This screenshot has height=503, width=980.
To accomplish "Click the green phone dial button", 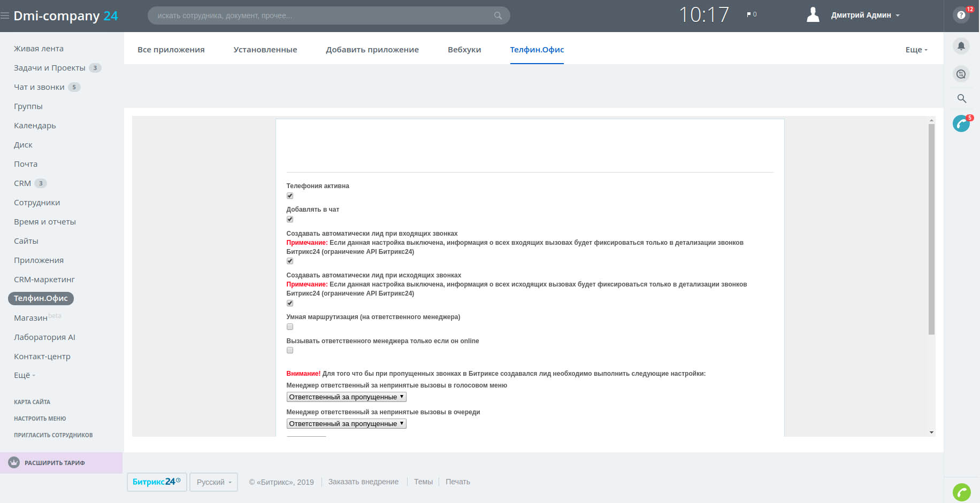I will 961,492.
